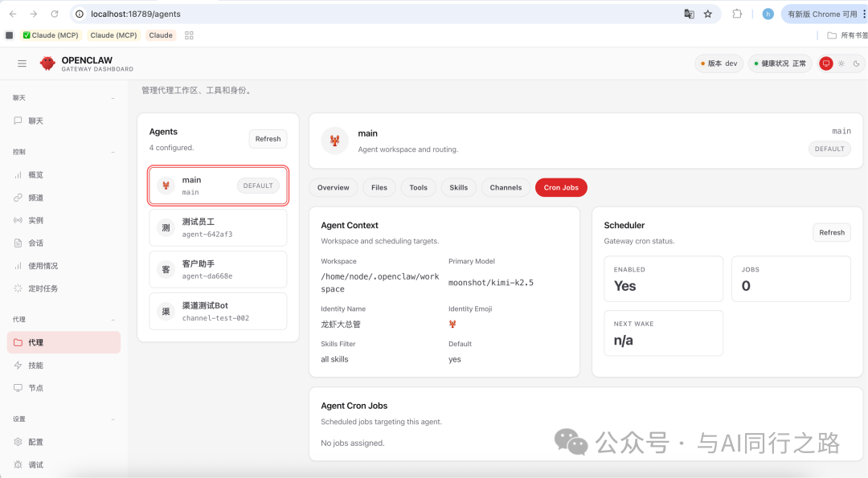Image resolution: width=868 pixels, height=478 pixels.
Task: Select the 客户助手 agent in the list
Action: pos(218,269)
